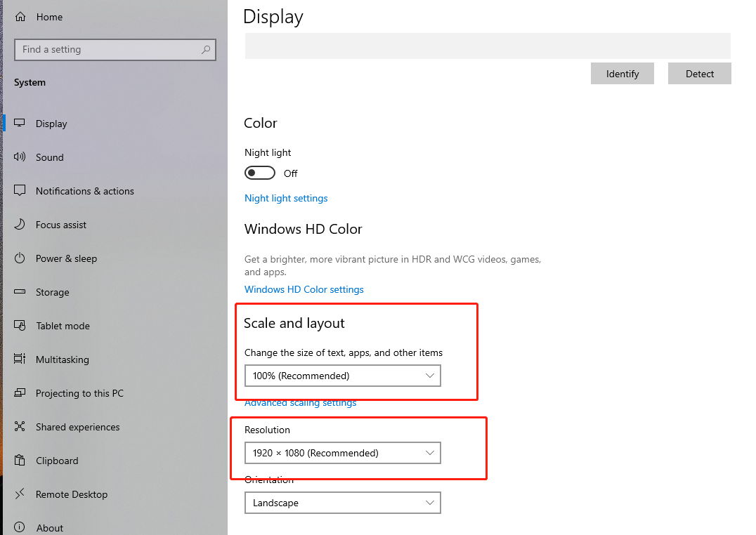Click the Multitasking icon
Viewport: 756px width, 535px height.
[20, 359]
